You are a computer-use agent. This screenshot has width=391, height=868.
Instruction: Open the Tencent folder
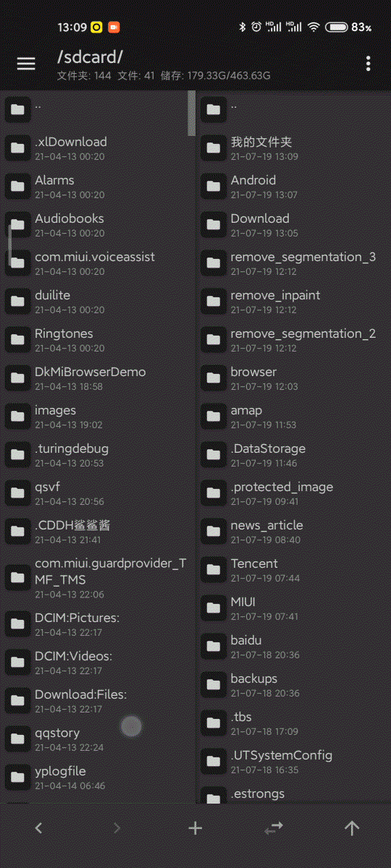(x=293, y=570)
